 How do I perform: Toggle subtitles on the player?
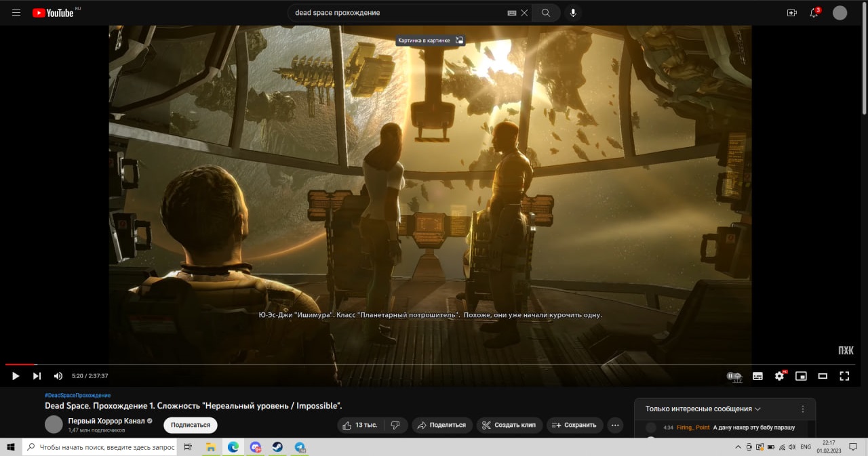(757, 376)
